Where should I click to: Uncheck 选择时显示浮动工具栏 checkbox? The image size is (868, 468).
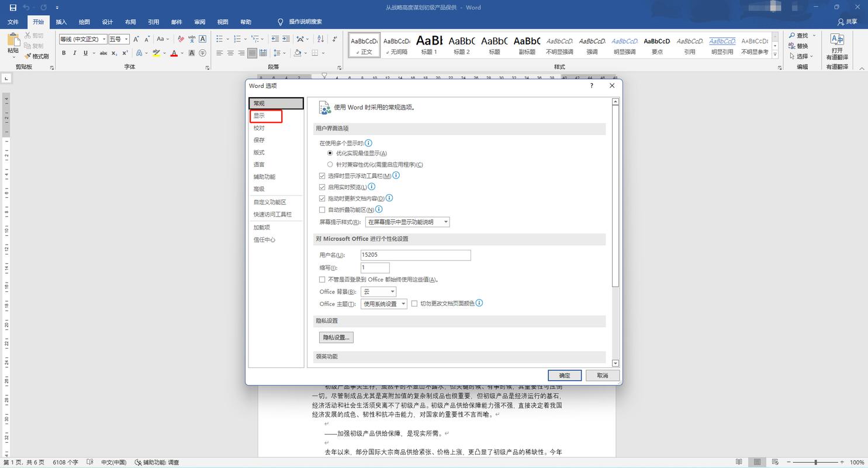click(x=322, y=175)
